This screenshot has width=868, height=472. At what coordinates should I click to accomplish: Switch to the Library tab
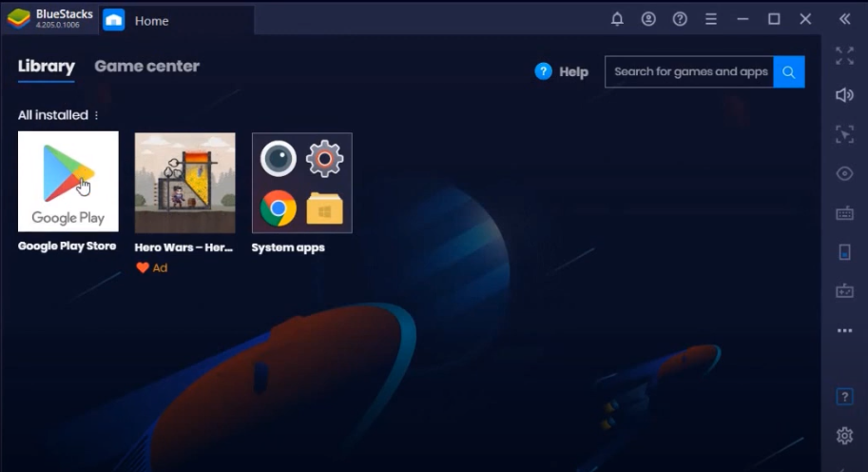click(47, 67)
